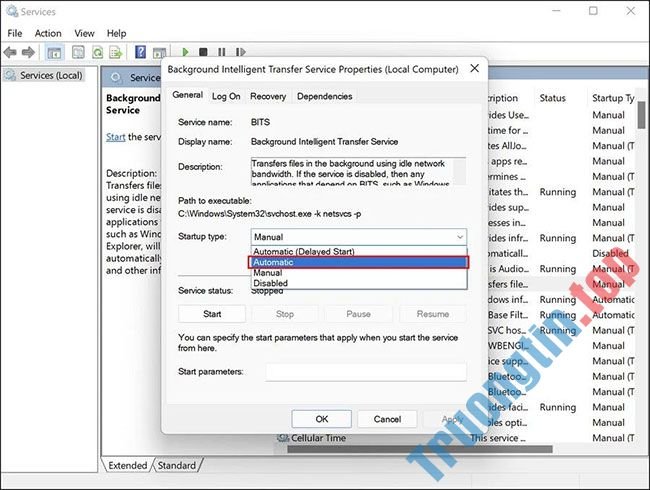Switch to the Log On tab
The image size is (650, 490).
coord(226,96)
